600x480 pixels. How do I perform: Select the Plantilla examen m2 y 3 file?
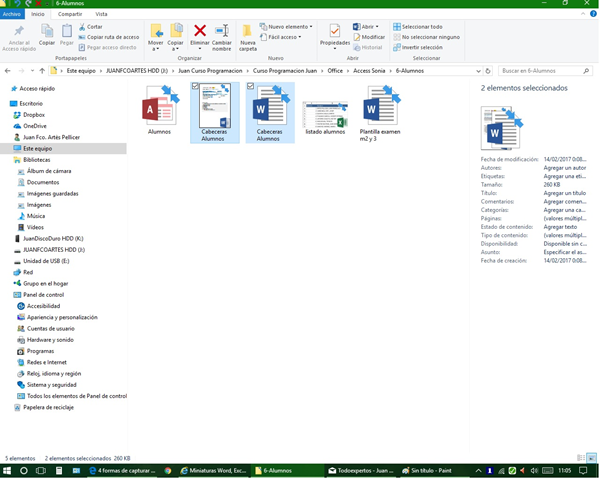click(381, 106)
